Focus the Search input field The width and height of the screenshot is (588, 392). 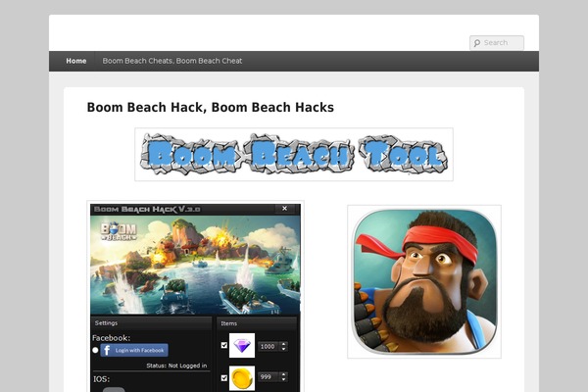point(497,43)
